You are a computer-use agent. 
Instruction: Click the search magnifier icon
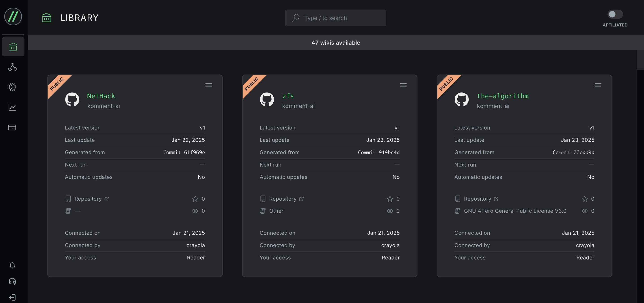[x=296, y=18]
